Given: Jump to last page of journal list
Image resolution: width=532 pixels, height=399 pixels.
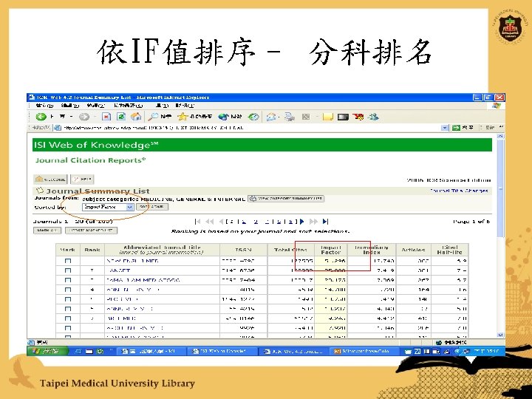Looking at the screenshot, I should pyautogui.click(x=325, y=222).
